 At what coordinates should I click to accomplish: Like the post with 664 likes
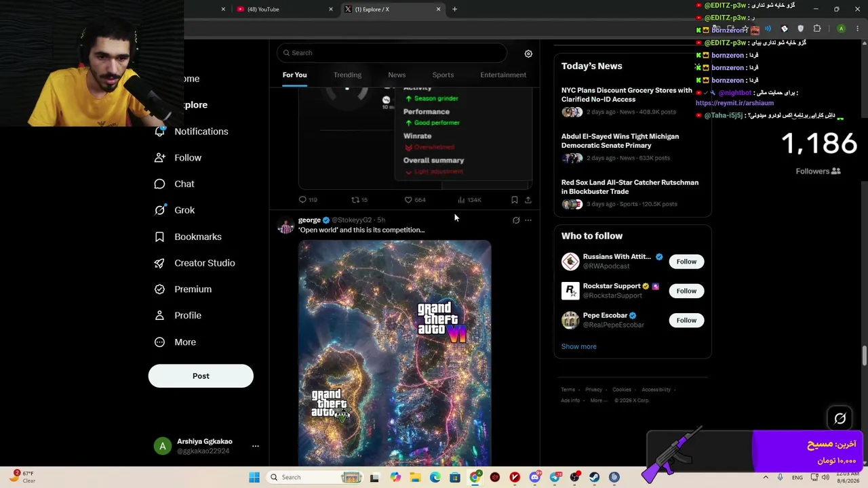(415, 200)
